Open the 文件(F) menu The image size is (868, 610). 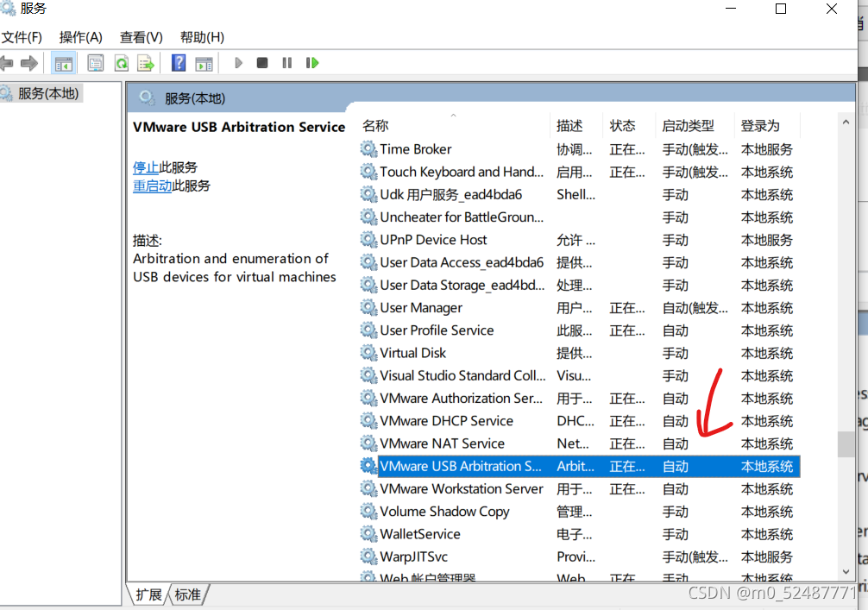pos(22,37)
